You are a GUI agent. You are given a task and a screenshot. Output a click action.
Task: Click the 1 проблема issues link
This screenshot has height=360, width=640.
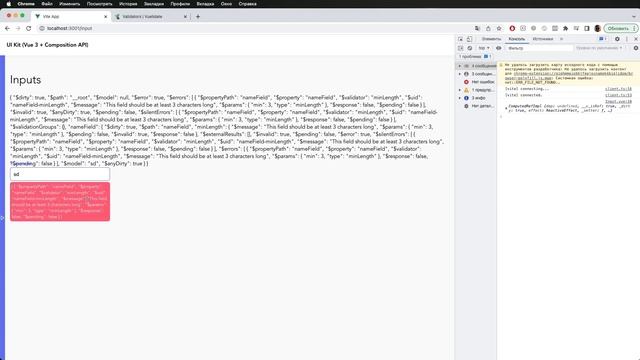point(474,56)
